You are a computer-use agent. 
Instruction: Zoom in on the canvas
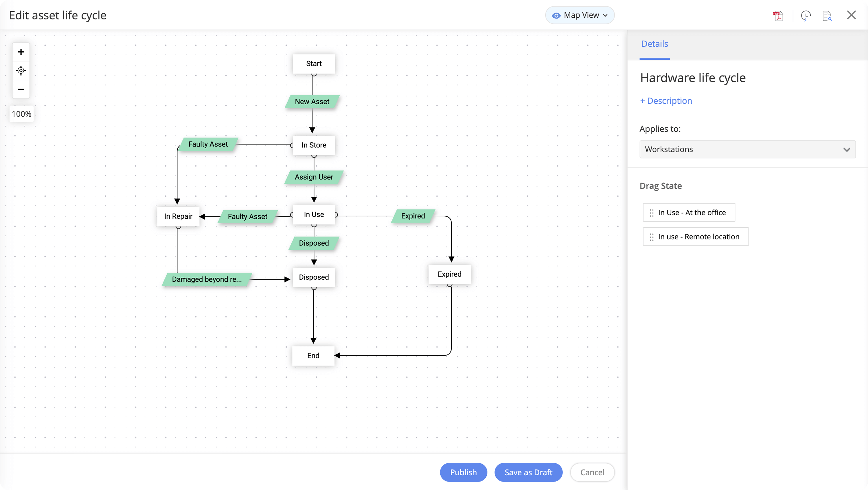coord(21,52)
